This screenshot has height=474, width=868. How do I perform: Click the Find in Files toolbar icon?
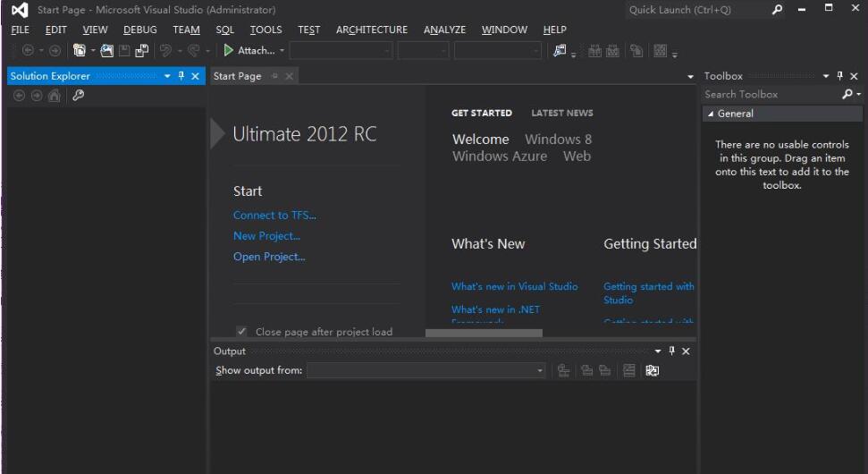coord(560,51)
